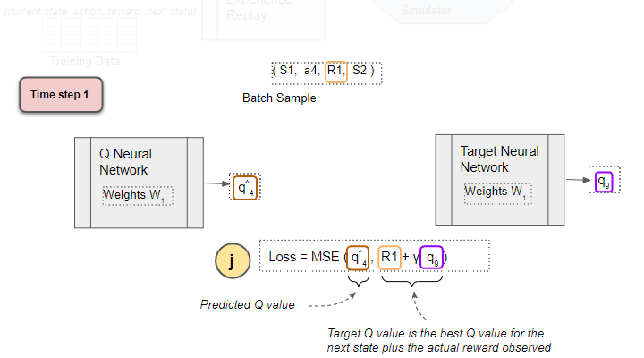
Task: Click the Q Neural Network title text
Action: [124, 162]
